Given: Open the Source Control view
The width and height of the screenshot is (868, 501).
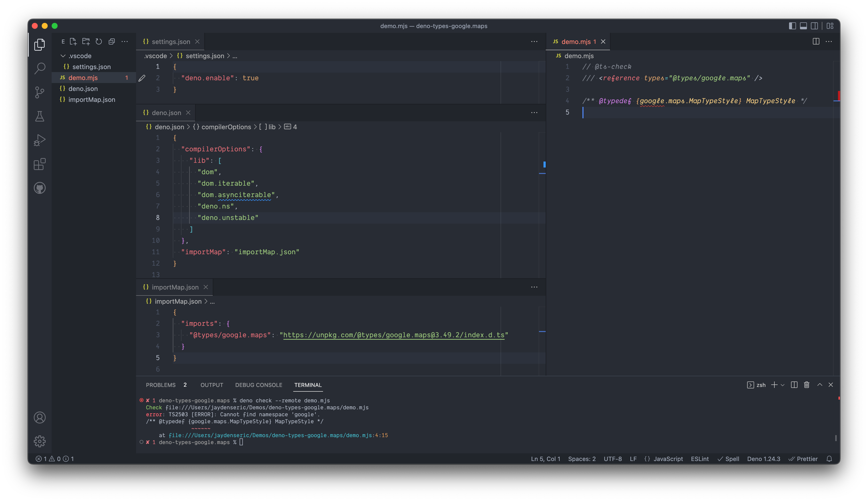Looking at the screenshot, I should point(39,92).
